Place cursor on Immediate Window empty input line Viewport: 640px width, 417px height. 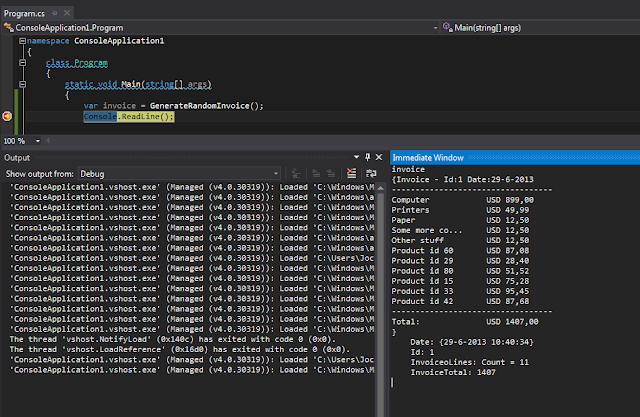[x=514, y=383]
